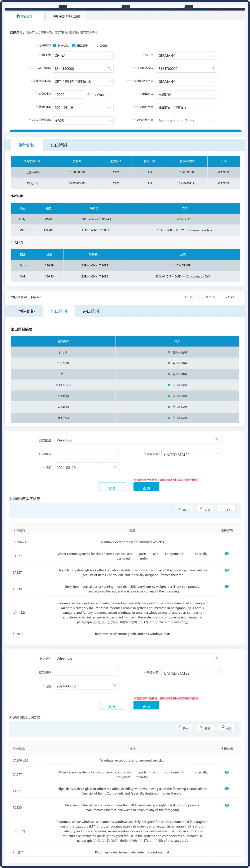Show 1C230 note details in upper ECN table
The height and width of the screenshot is (868, 250).
[x=227, y=587]
